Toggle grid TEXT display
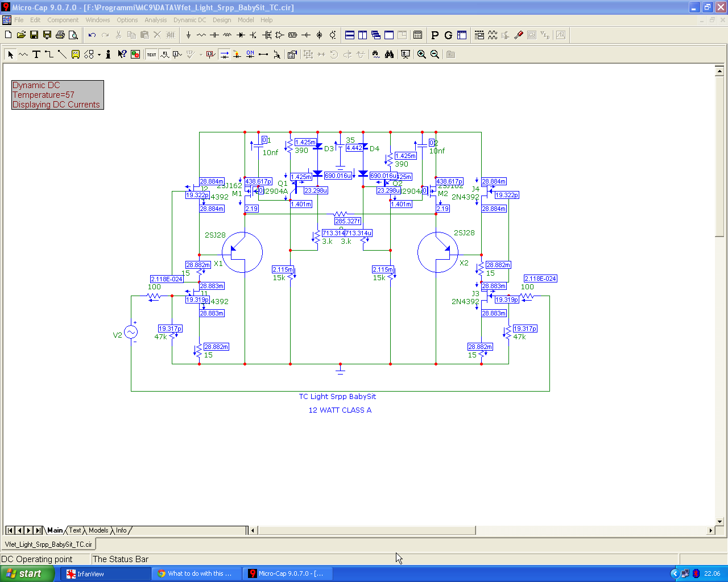The width and height of the screenshot is (728, 582). (151, 55)
